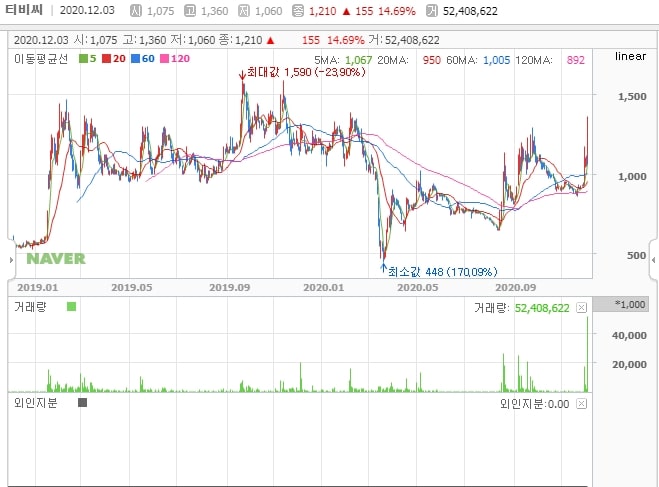Click the 2020.12.03 date in top header

[87, 11]
